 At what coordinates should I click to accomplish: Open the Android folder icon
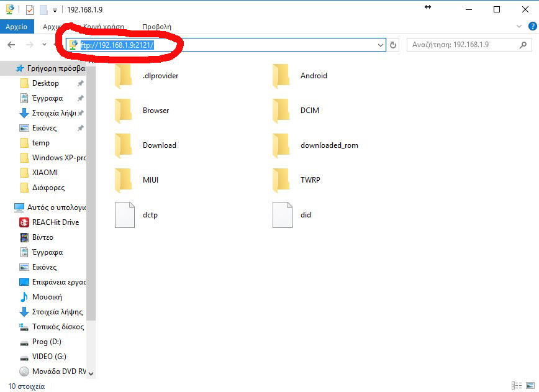click(281, 76)
